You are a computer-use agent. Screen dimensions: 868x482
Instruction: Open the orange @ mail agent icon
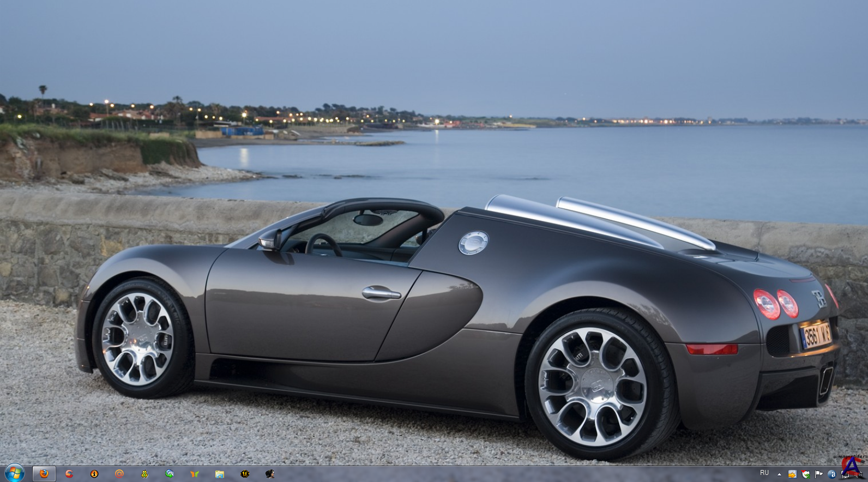pos(119,474)
